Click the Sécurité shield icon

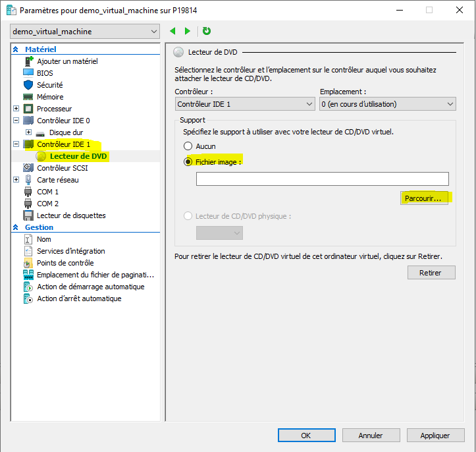click(28, 85)
